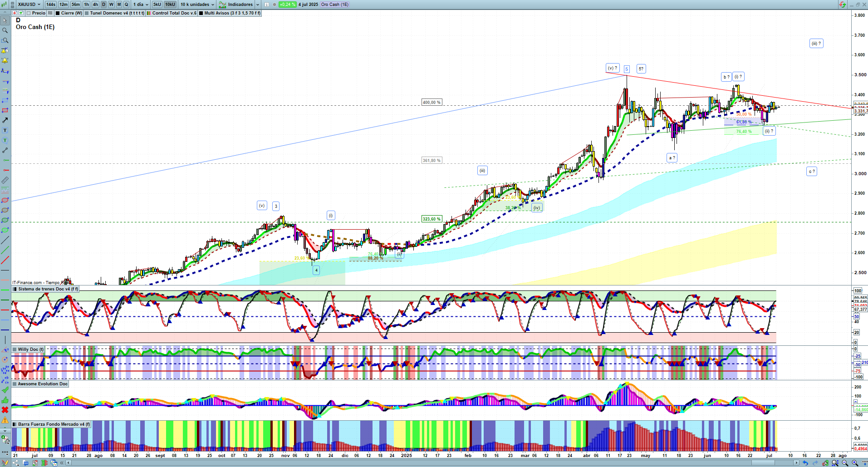The width and height of the screenshot is (868, 467).
Task: Click the black Cierre (W) color swatch
Action: (58, 13)
